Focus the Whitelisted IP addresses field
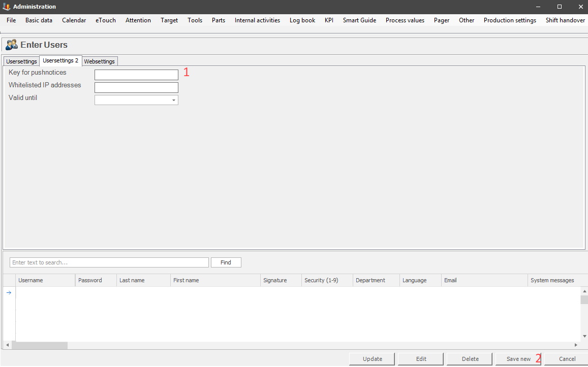This screenshot has width=588, height=367. (136, 88)
